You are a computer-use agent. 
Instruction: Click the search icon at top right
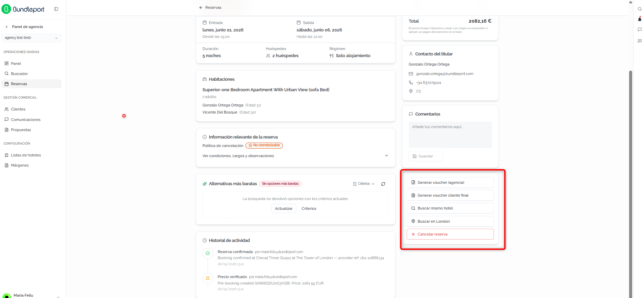[640, 9]
